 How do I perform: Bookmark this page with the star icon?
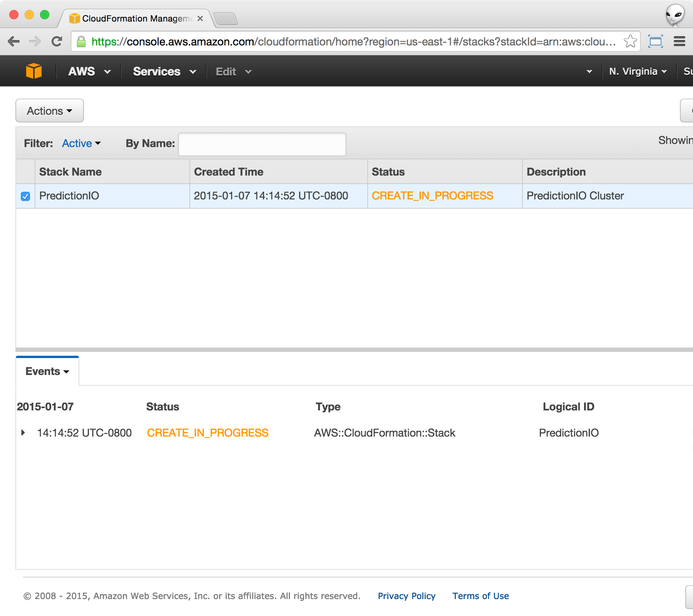click(630, 41)
